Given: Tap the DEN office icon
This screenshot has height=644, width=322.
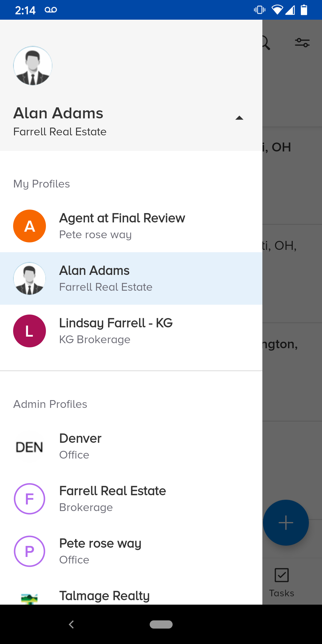Looking at the screenshot, I should point(29,446).
